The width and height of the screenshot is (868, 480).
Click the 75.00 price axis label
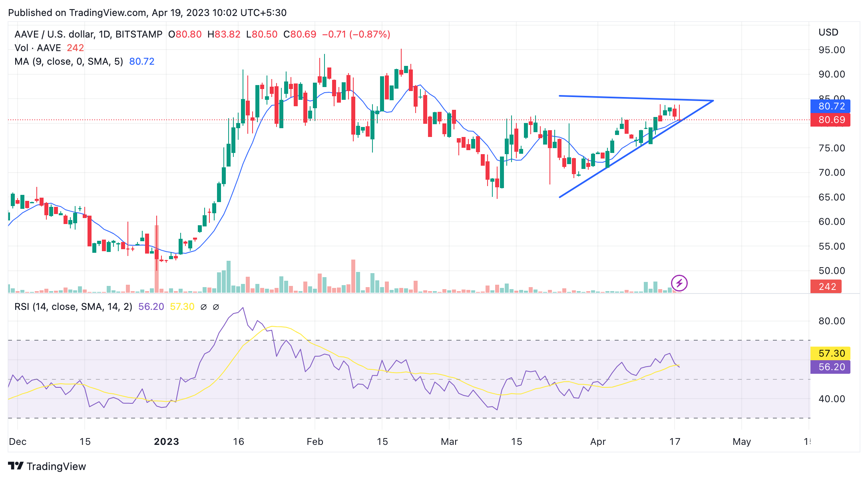pos(832,148)
